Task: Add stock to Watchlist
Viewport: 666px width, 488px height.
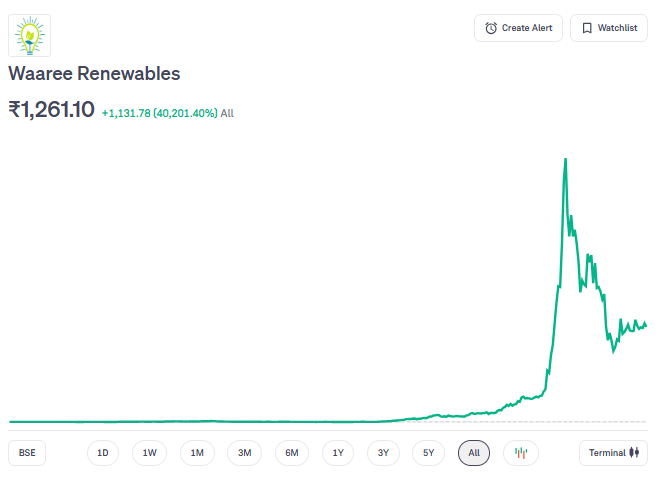Action: point(608,28)
